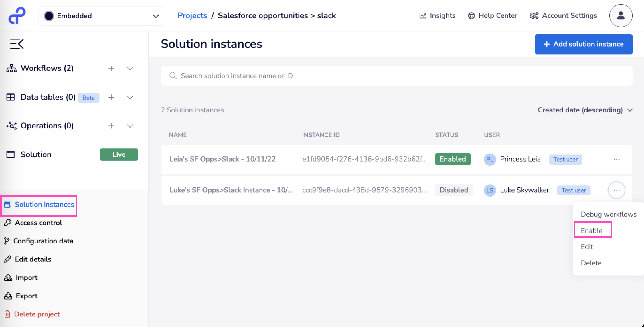
Task: Open the Created date sort dropdown
Action: pyautogui.click(x=585, y=110)
